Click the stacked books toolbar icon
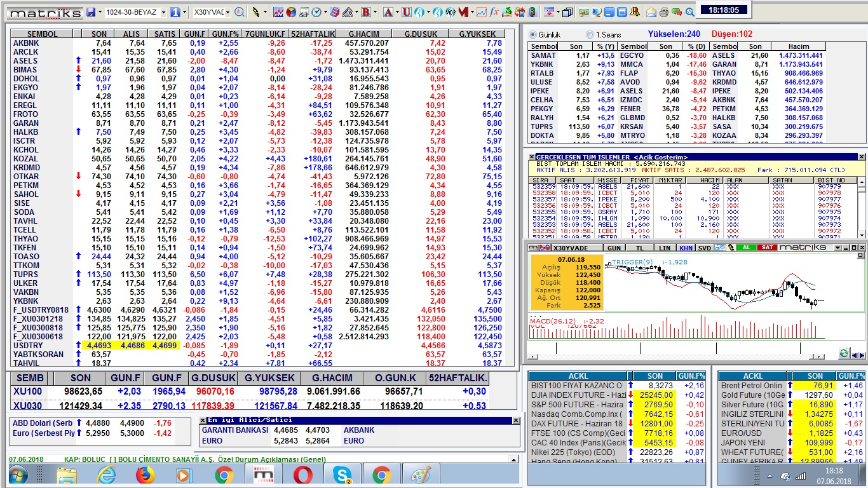 click(x=334, y=12)
